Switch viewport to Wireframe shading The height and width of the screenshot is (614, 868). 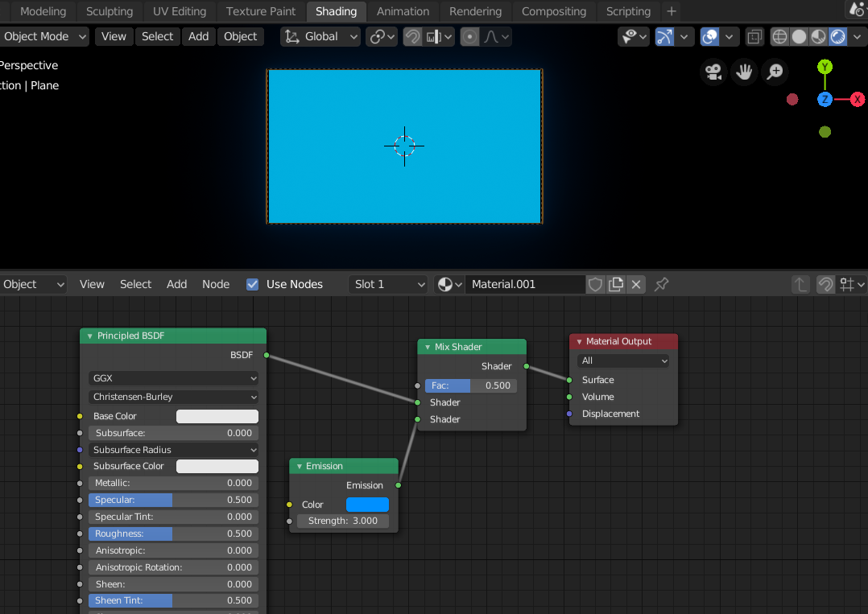779,36
